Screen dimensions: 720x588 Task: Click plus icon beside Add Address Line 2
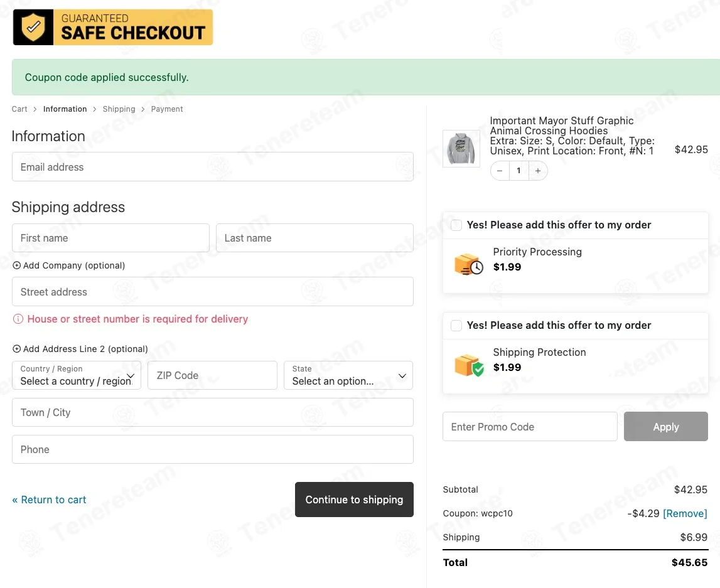(16, 349)
